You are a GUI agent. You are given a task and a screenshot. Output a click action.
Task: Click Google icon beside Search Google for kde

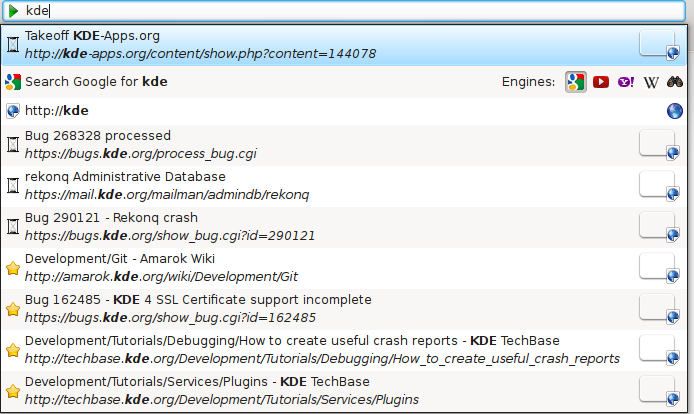click(x=13, y=82)
